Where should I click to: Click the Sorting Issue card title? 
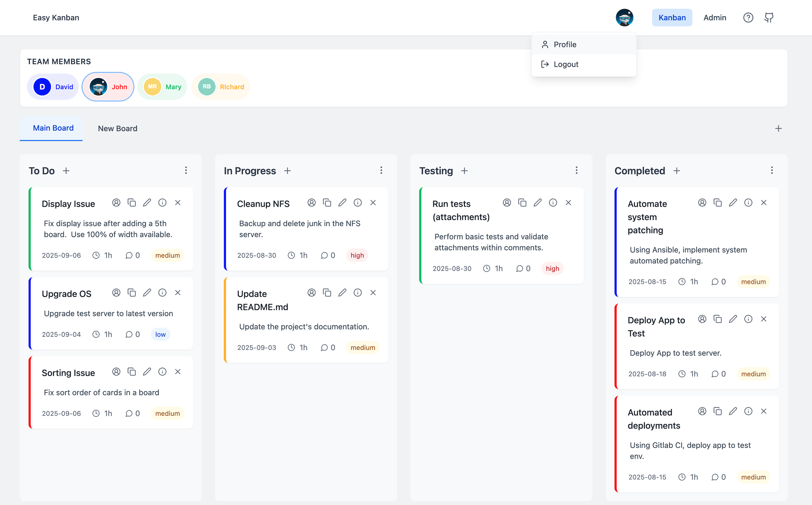tap(68, 373)
